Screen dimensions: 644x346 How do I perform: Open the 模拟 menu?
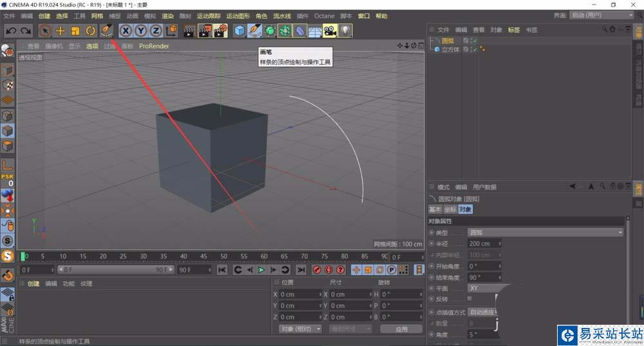point(149,15)
